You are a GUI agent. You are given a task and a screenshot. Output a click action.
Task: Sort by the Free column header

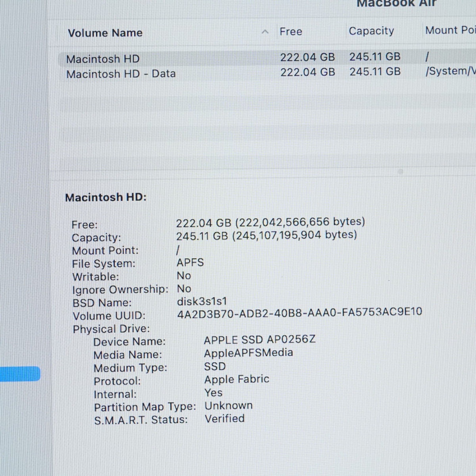point(291,31)
